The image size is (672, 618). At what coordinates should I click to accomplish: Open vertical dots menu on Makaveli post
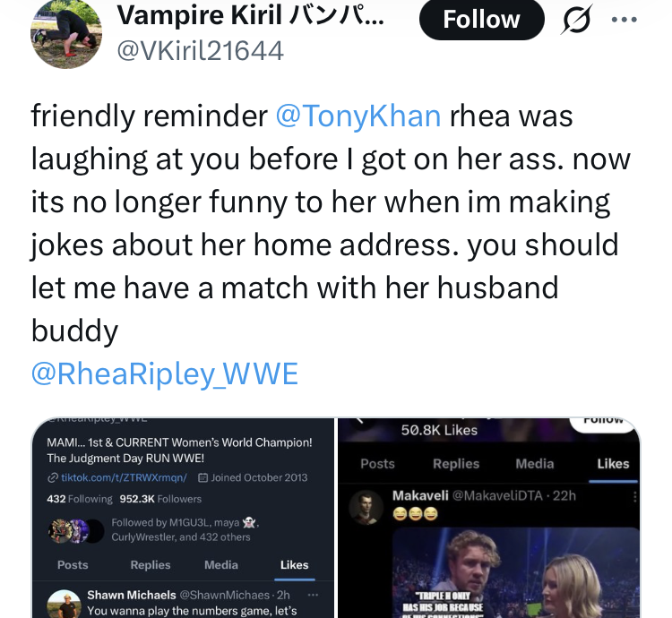[634, 496]
